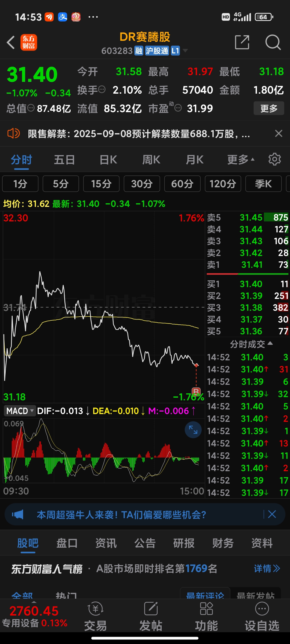Expand chart with fullscreen arrows icon
The width and height of the screenshot is (290, 644).
193,430
